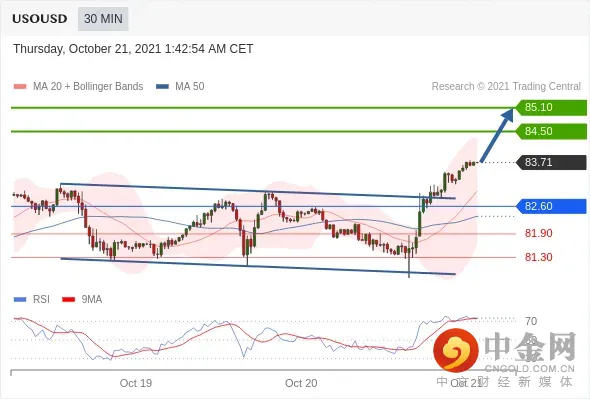The width and height of the screenshot is (590, 400).
Task: Toggle the MA 20 + Bollinger Bands legend label
Action: [88, 87]
